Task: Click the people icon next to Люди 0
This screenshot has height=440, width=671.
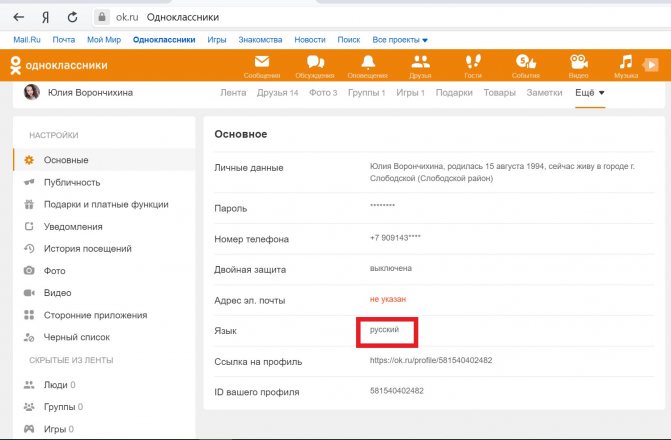Action: pos(29,385)
